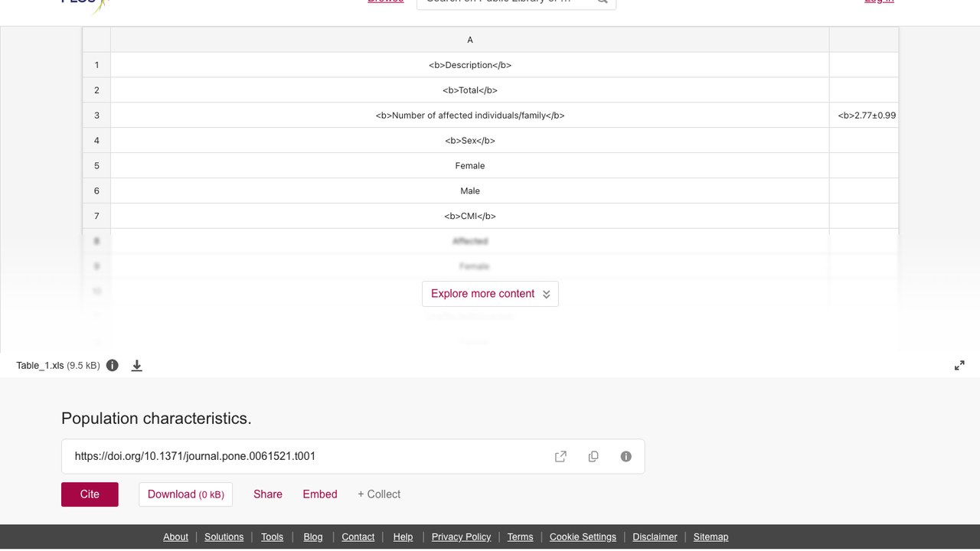Open the Contact footer link

[358, 537]
